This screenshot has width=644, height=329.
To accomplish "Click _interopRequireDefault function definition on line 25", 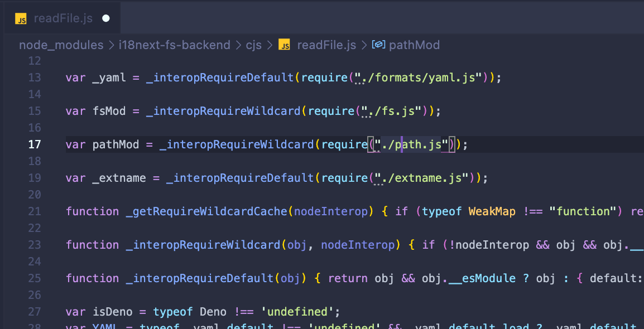I will pos(200,279).
